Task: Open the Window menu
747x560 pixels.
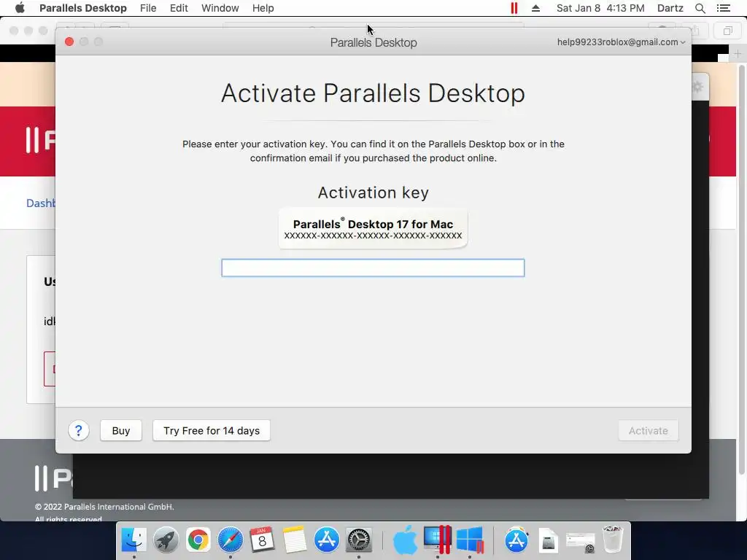Action: coord(220,8)
